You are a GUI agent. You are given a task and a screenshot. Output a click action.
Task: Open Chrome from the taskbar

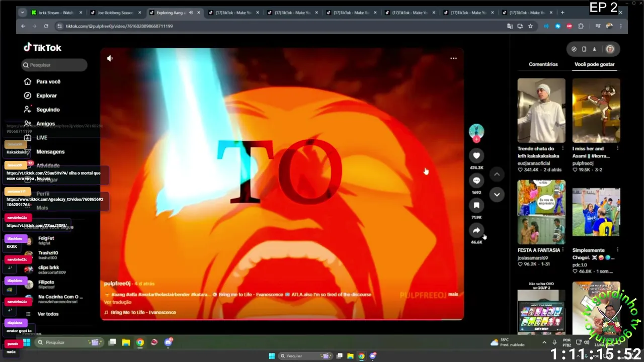coord(140,342)
